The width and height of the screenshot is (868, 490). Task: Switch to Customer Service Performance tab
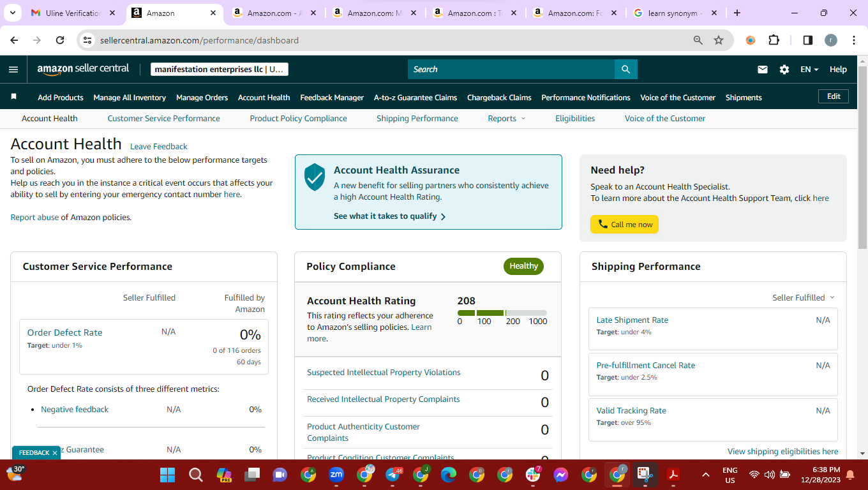[x=163, y=119]
